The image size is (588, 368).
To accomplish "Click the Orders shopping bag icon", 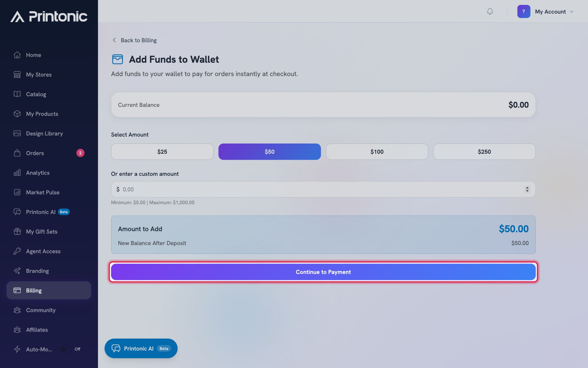I will click(x=17, y=153).
